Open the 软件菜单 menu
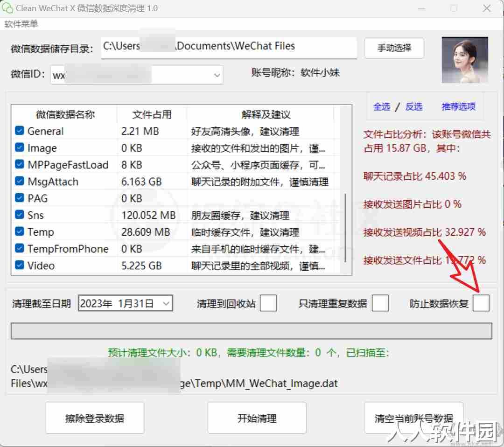Viewport: 504px width, 447px height. (21, 24)
